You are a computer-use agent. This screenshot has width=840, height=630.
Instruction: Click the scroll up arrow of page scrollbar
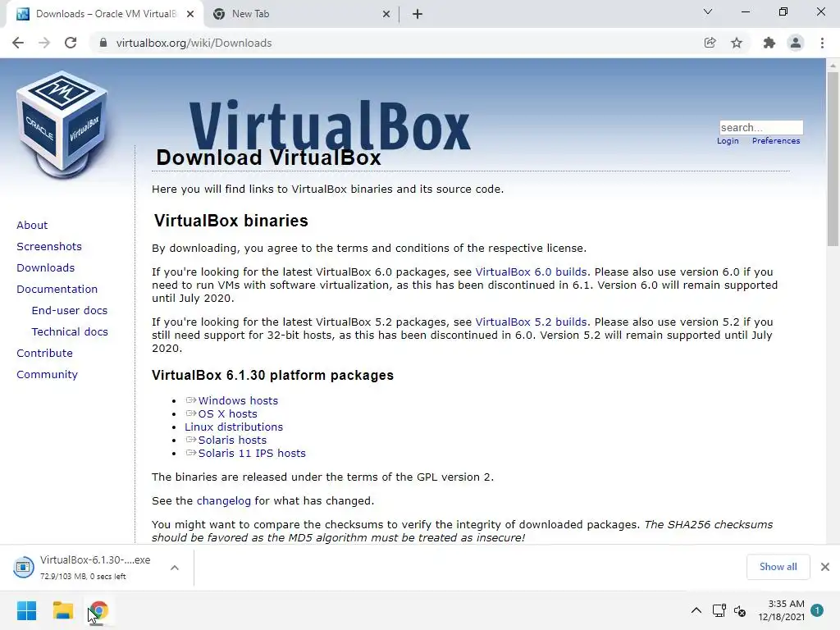(833, 66)
